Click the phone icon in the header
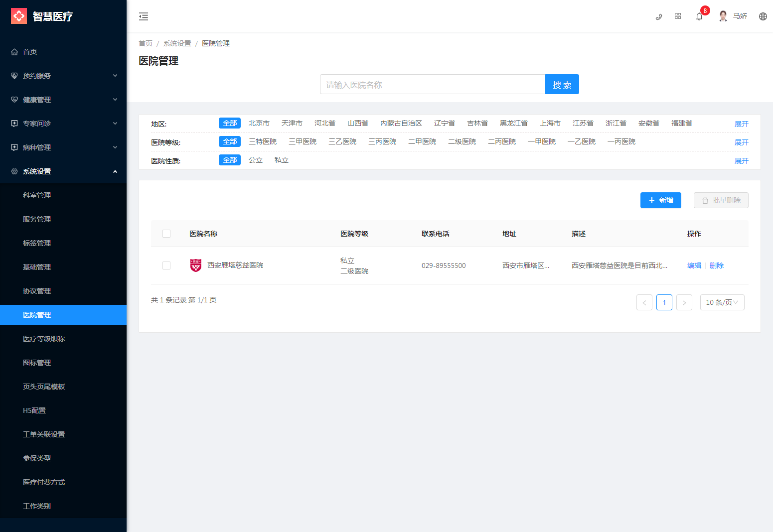Screen dimensions: 773x532 point(659,16)
